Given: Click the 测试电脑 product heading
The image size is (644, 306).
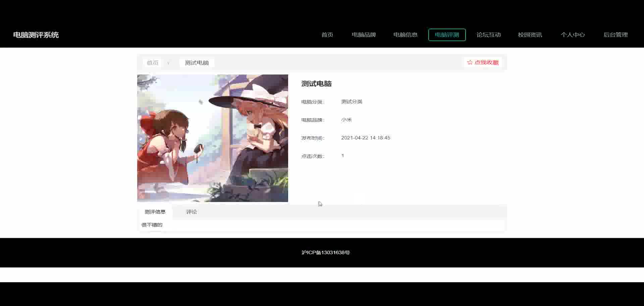Looking at the screenshot, I should coord(316,84).
